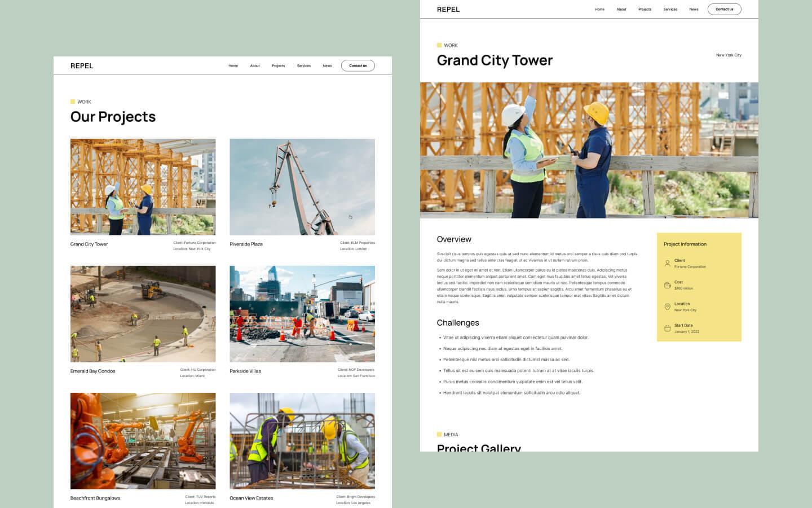Image resolution: width=812 pixels, height=508 pixels.
Task: Click the Client person icon in Project Information
Action: coord(668,263)
